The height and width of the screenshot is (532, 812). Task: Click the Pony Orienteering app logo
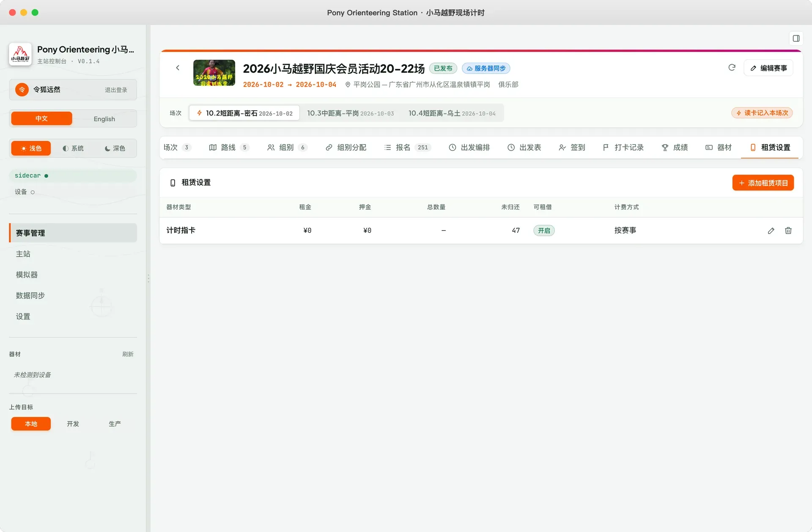point(20,54)
